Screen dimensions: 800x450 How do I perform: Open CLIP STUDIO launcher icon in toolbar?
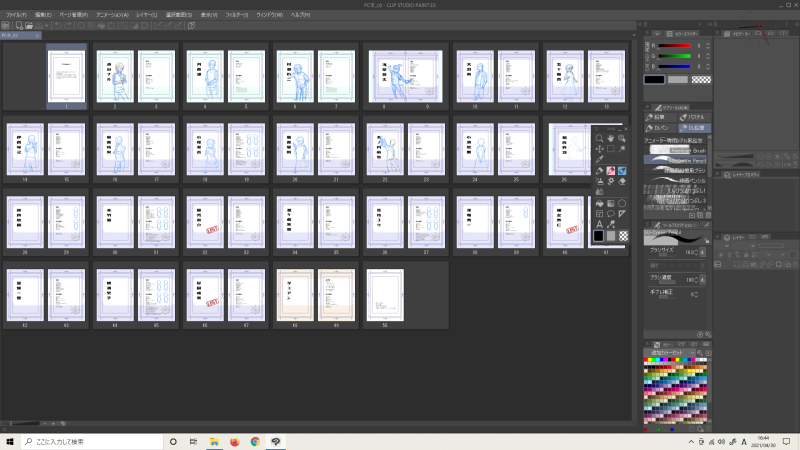(x=6, y=26)
